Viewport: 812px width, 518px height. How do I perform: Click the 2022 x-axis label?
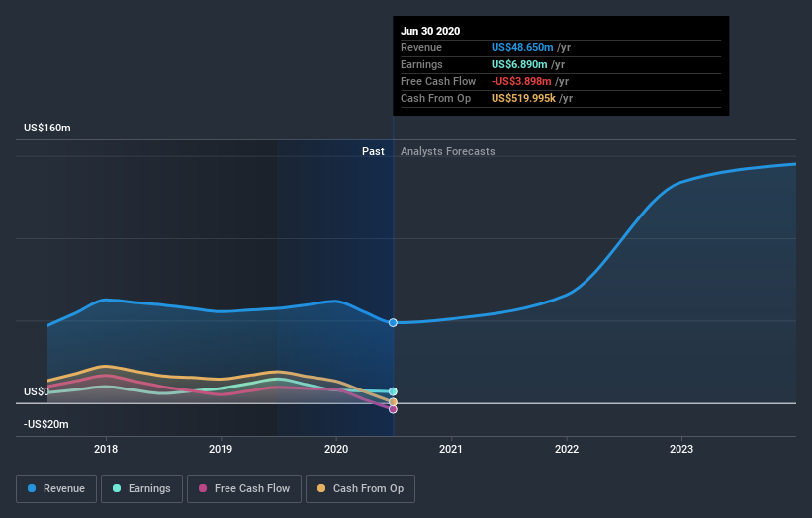click(567, 449)
